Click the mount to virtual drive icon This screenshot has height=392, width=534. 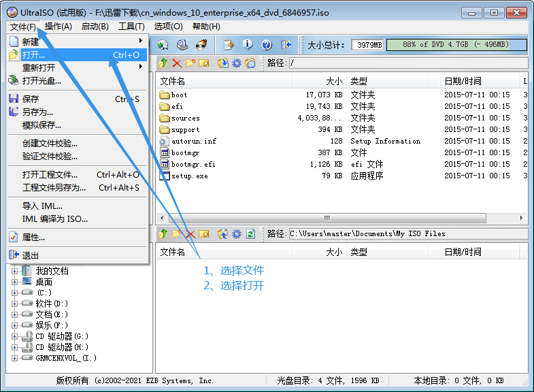(182, 45)
